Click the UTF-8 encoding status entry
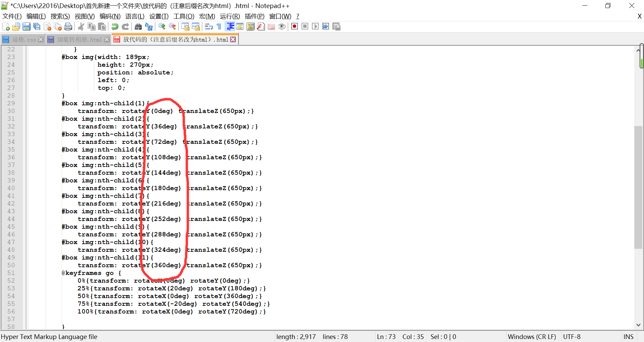 (x=572, y=337)
